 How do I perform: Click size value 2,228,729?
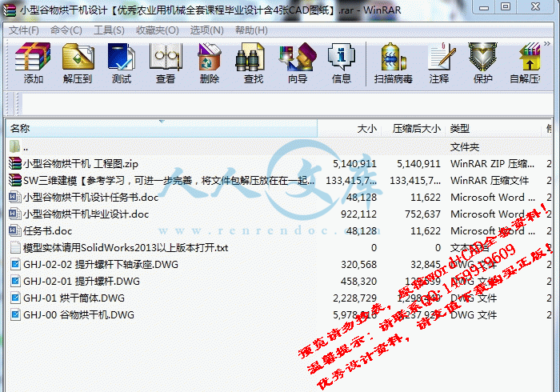pos(354,298)
